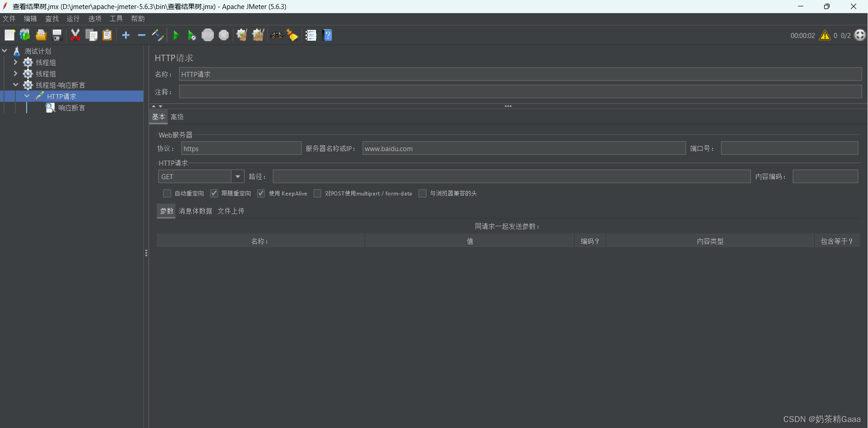Screen dimensions: 868x428
Task: Collapse the HTTP请求 tree node
Action: (27, 96)
